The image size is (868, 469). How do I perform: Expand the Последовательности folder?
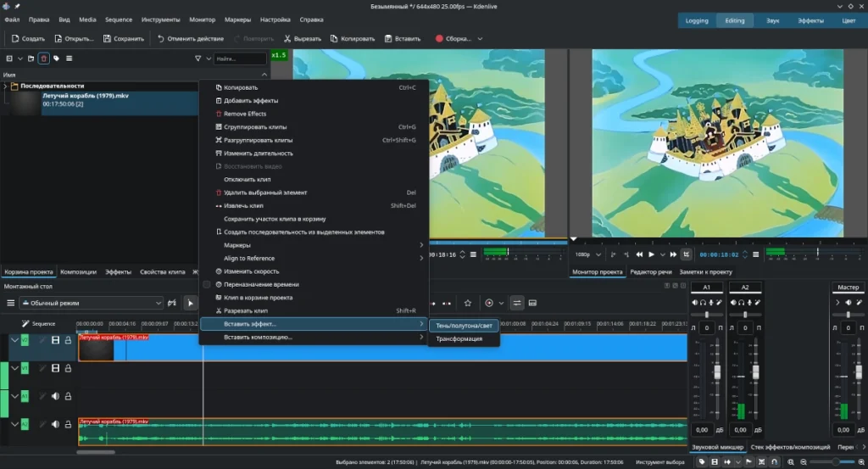6,86
